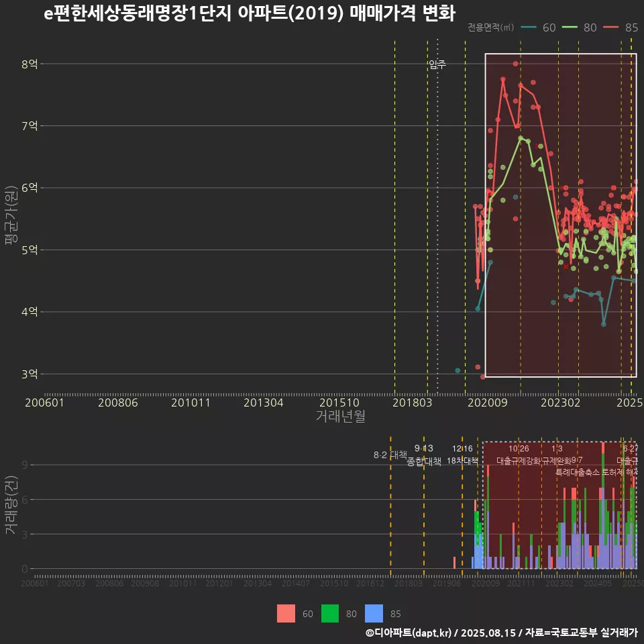The height and width of the screenshot is (644, 644).
Task: Click the 5억 y-axis label
Action: point(30,250)
